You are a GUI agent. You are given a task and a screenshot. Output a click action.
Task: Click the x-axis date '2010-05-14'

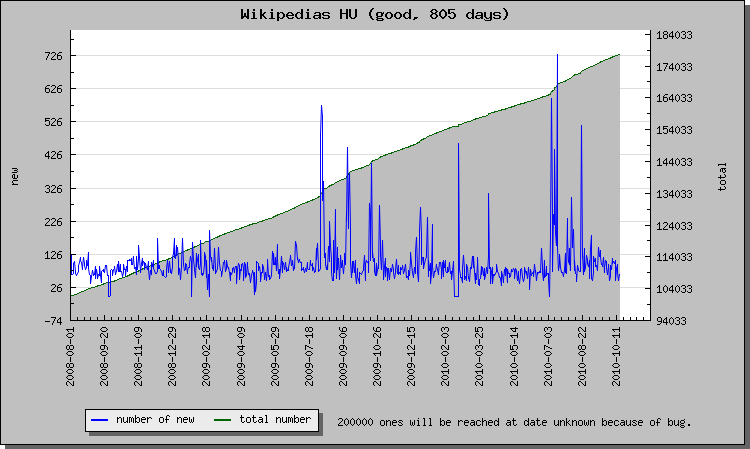coord(514,357)
